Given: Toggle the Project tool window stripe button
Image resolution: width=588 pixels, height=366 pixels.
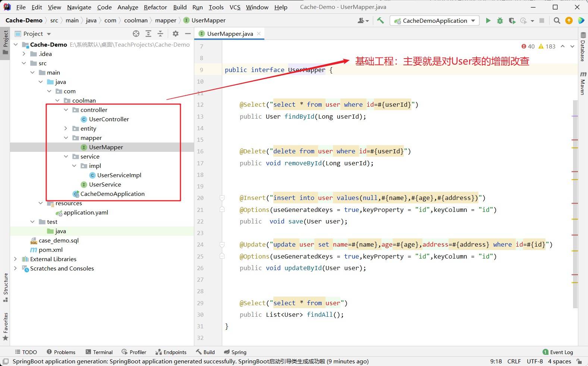Looking at the screenshot, I should [x=6, y=43].
